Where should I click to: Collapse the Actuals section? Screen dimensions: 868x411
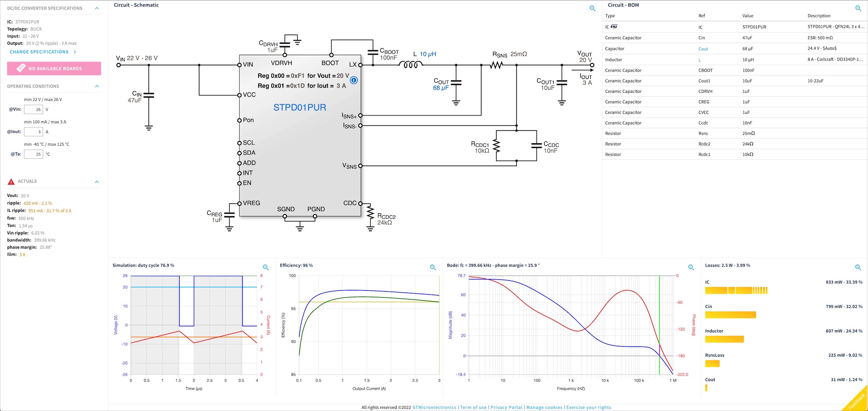97,182
